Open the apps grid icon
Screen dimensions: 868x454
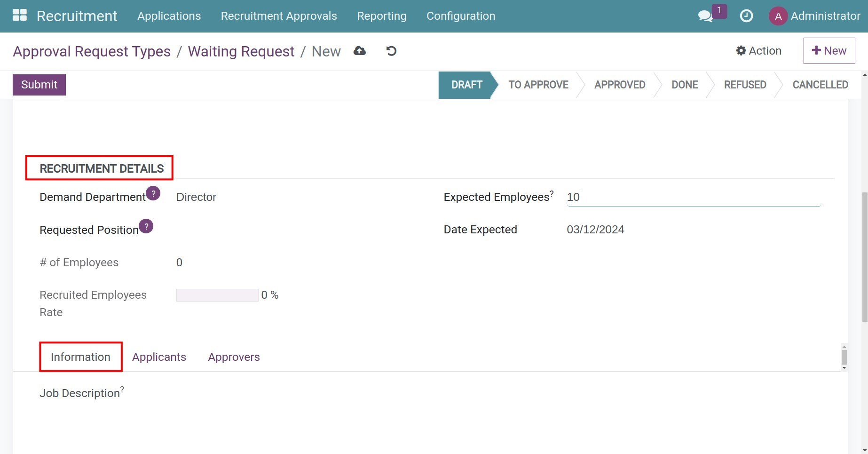(x=19, y=15)
